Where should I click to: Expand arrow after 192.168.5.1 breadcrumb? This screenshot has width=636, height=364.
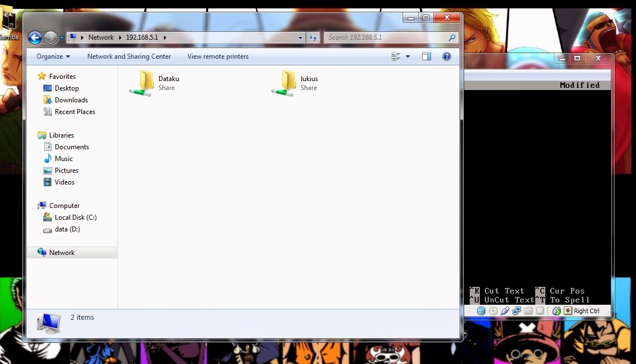tap(165, 37)
